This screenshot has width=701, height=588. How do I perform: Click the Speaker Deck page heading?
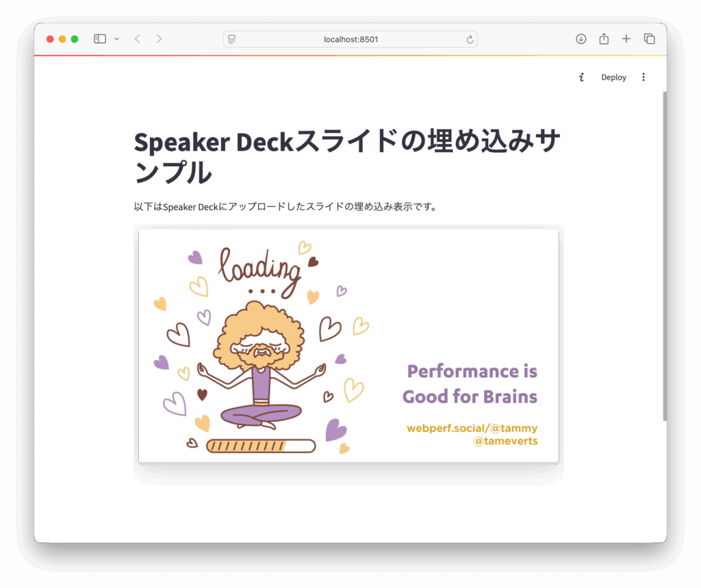point(347,157)
